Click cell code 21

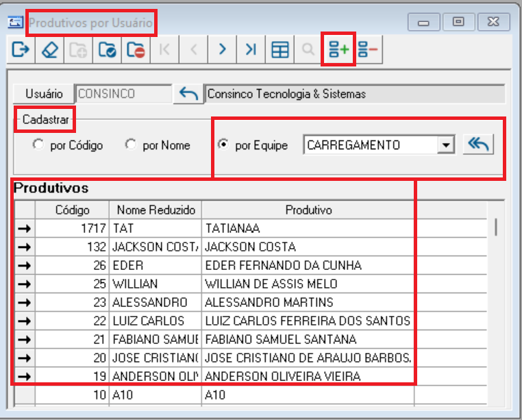(72, 339)
